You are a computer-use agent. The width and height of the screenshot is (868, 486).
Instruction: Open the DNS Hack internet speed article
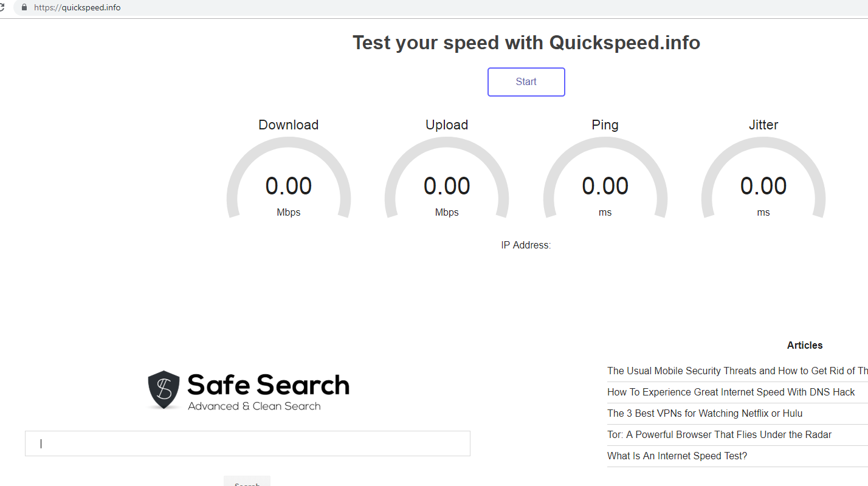(731, 392)
